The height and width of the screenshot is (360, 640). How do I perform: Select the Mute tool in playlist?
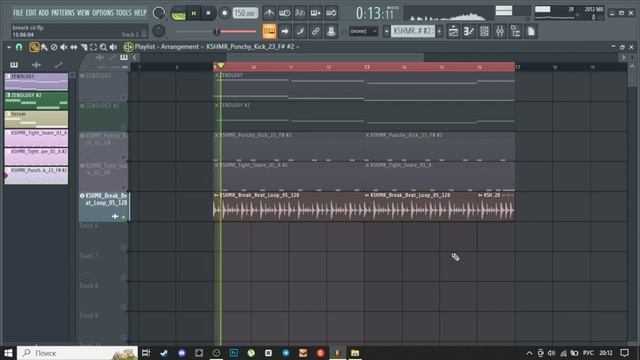click(64, 47)
